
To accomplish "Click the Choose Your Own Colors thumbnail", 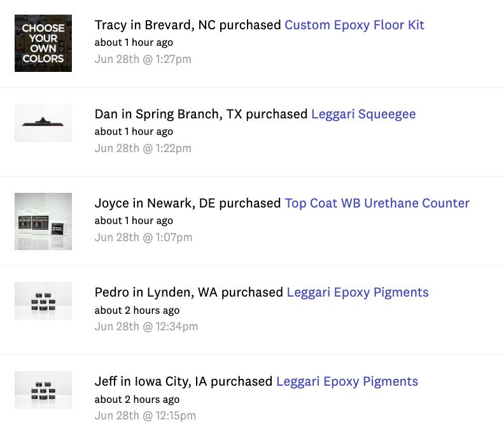I will [x=43, y=43].
